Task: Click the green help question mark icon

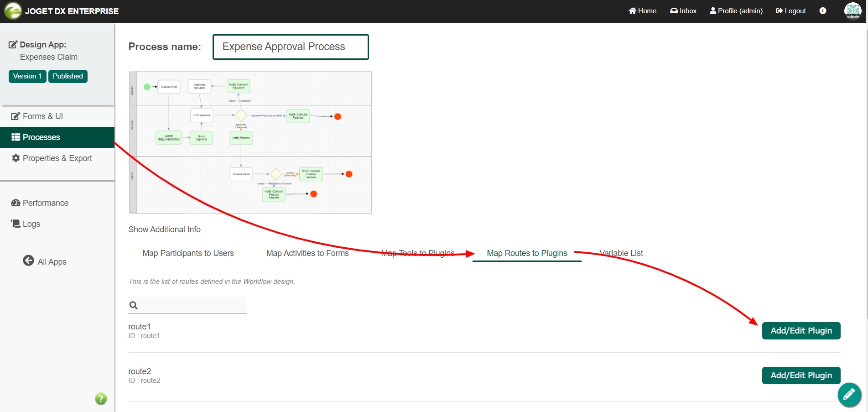Action: [x=101, y=399]
